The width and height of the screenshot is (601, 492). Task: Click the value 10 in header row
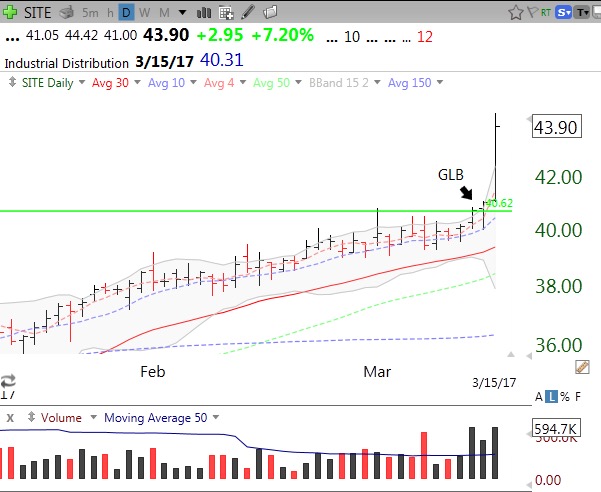pyautogui.click(x=352, y=37)
